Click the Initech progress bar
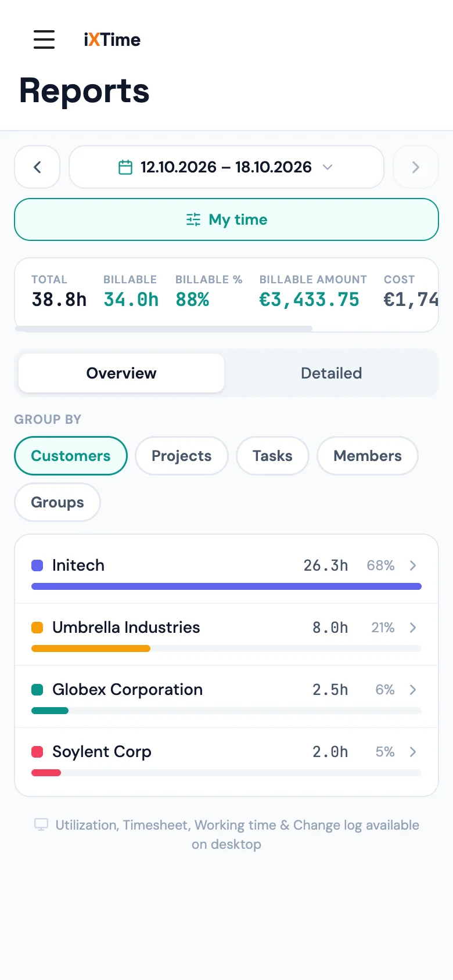Screen dimensions: 453x980 point(227,586)
